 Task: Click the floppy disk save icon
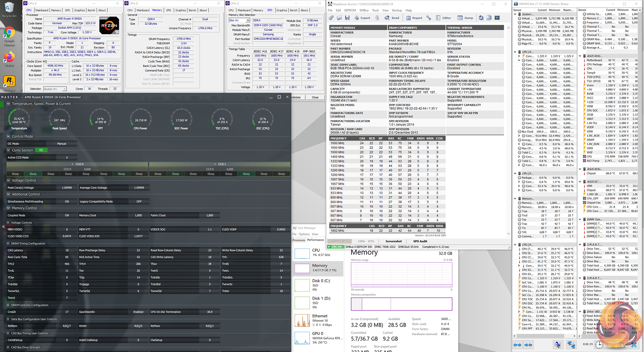[x=347, y=18]
